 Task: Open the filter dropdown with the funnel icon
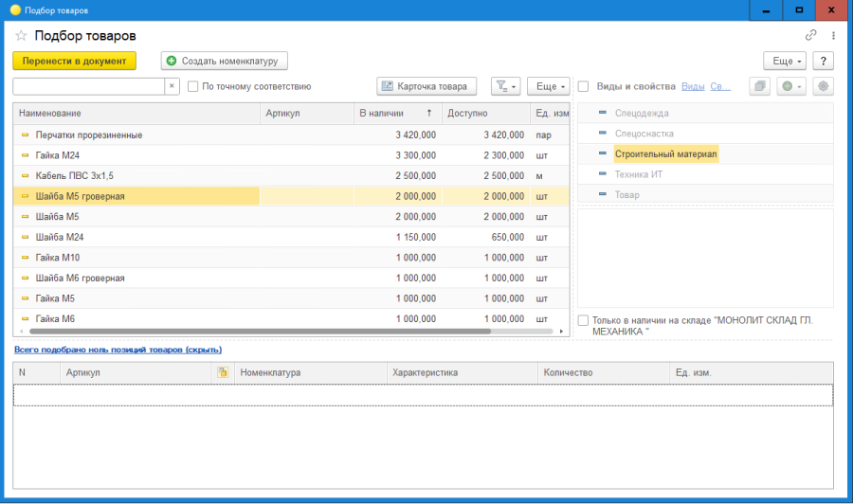[506, 86]
